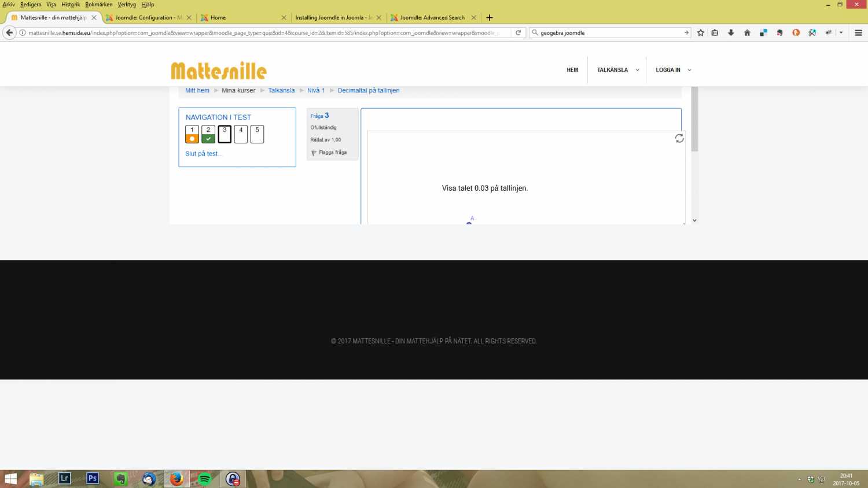
Task: Open Photoshop from the taskbar
Action: tap(92, 479)
